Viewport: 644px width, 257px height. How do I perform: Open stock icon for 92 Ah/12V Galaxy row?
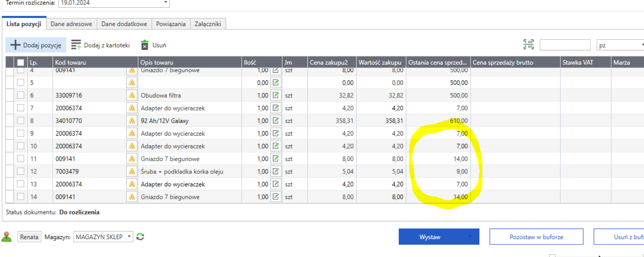tap(132, 121)
